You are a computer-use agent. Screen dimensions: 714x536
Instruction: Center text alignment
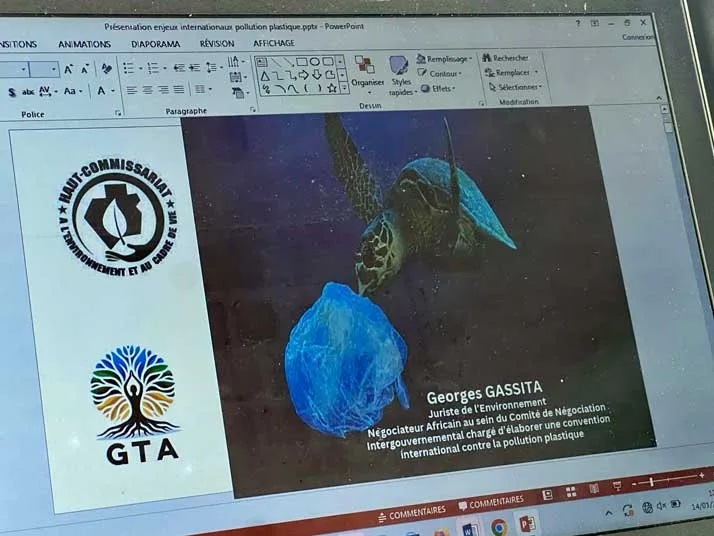point(148,90)
